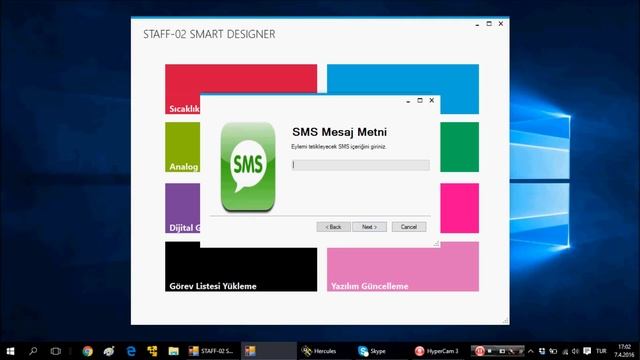The width and height of the screenshot is (640, 360).
Task: Open Task View from the taskbar
Action: point(56,351)
